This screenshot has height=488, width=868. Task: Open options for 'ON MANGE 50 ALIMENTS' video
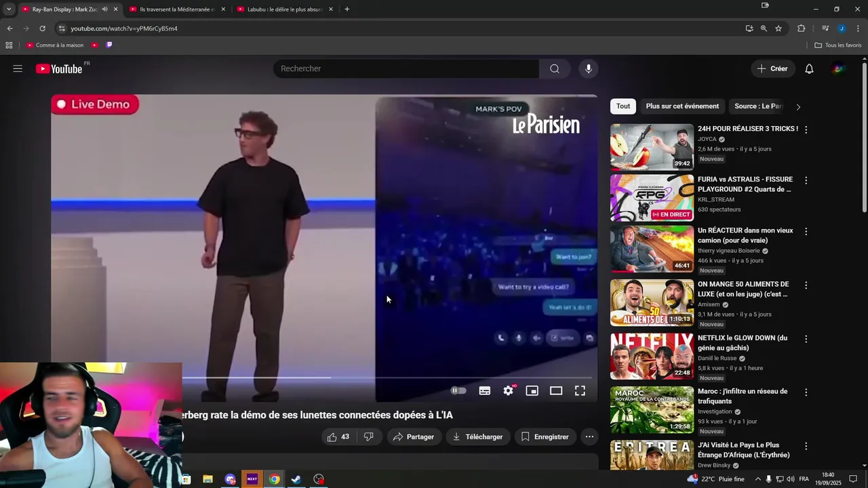tap(806, 285)
